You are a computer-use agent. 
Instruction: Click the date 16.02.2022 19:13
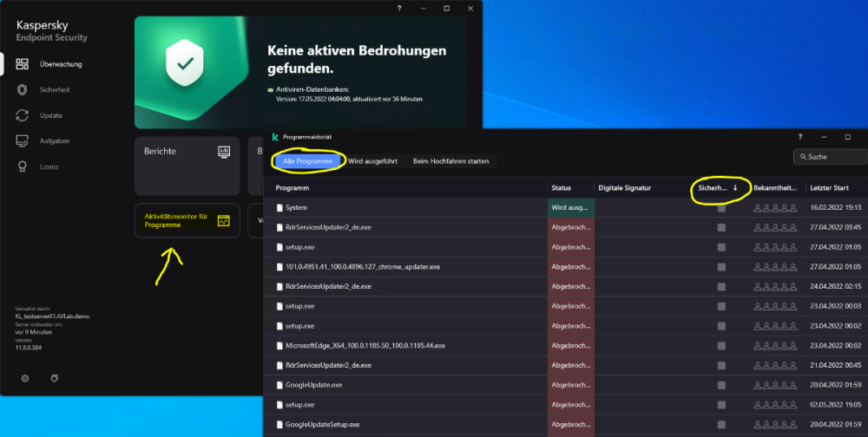coord(835,207)
